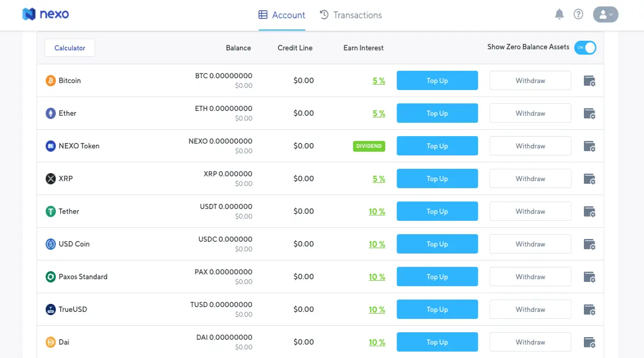The width and height of the screenshot is (644, 358).
Task: Click the BTC 0.00000000 balance
Action: click(x=224, y=76)
